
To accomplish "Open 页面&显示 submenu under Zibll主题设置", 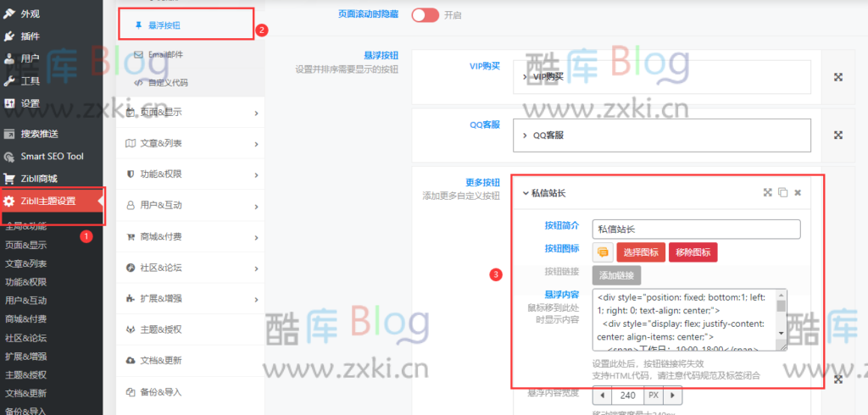I will click(x=25, y=245).
